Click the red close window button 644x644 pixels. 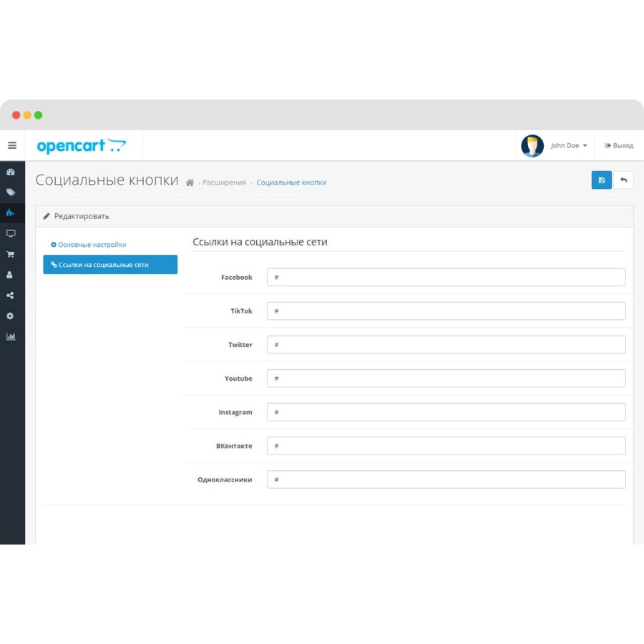tap(16, 115)
